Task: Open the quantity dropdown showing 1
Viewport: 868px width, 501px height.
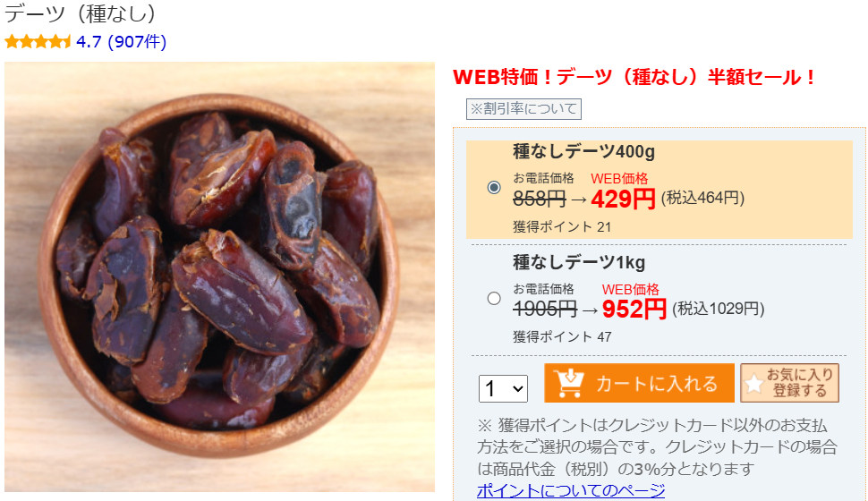Action: [x=503, y=388]
